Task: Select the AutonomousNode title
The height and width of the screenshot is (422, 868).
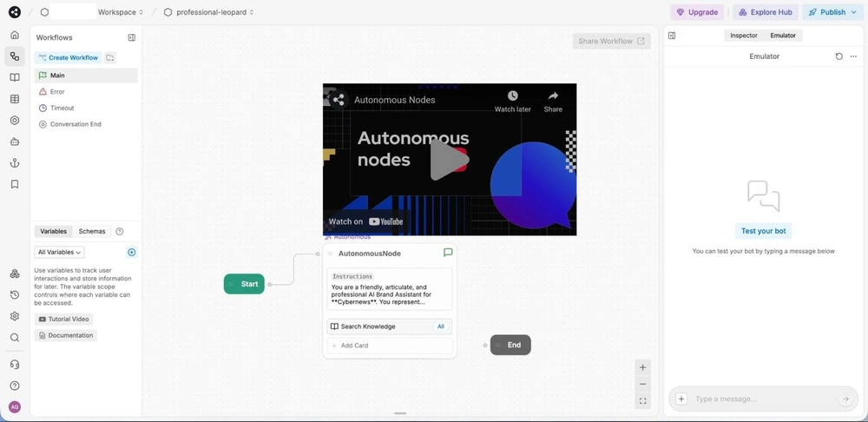Action: (x=370, y=254)
